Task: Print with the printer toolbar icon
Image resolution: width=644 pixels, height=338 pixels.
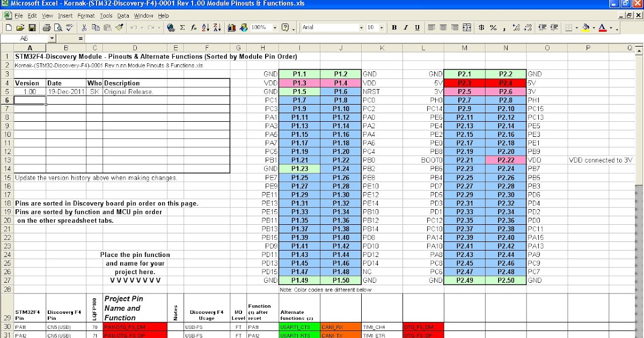Action: tap(47, 27)
